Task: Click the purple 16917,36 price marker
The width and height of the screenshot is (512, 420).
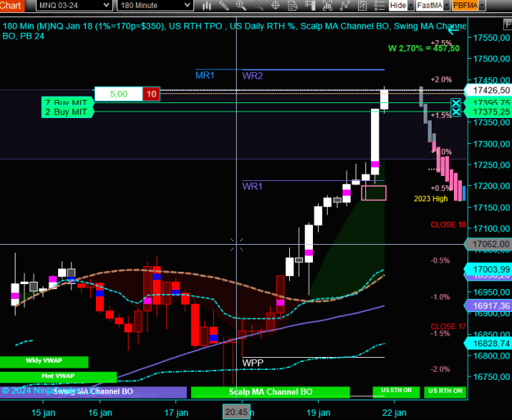Action: (x=488, y=305)
